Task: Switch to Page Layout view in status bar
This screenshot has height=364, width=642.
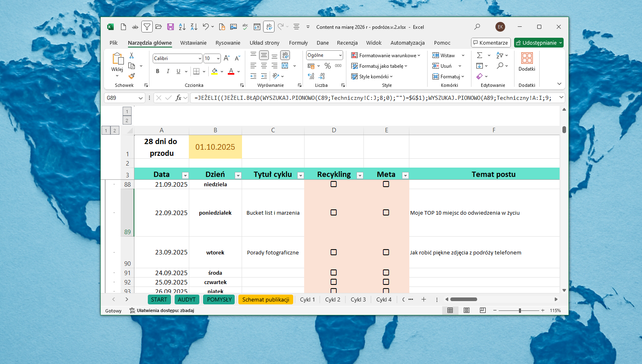Action: tap(467, 310)
